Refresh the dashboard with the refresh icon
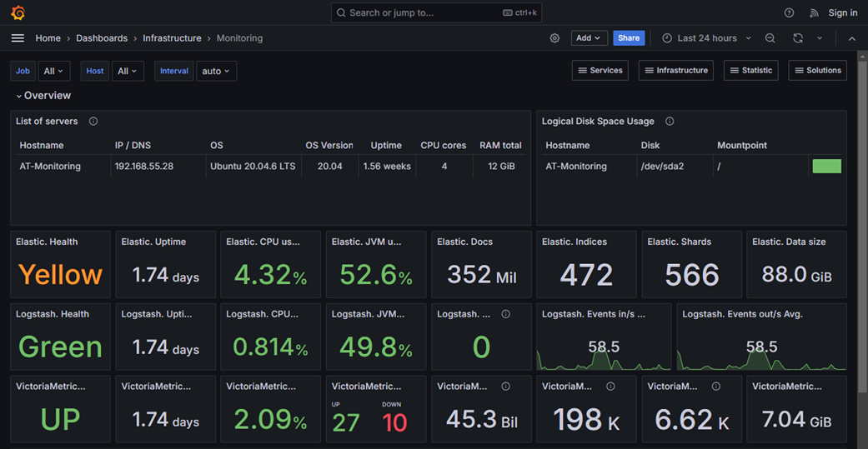Viewport: 868px width, 449px height. pos(798,38)
